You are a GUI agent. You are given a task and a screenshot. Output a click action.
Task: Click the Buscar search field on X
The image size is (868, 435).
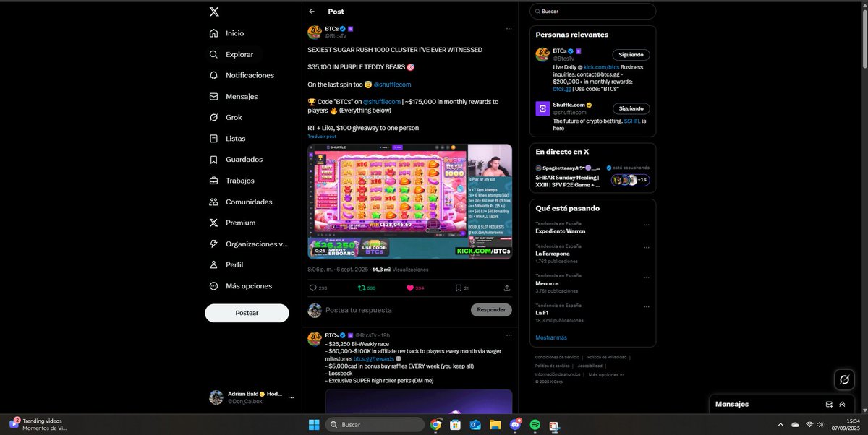(x=592, y=12)
